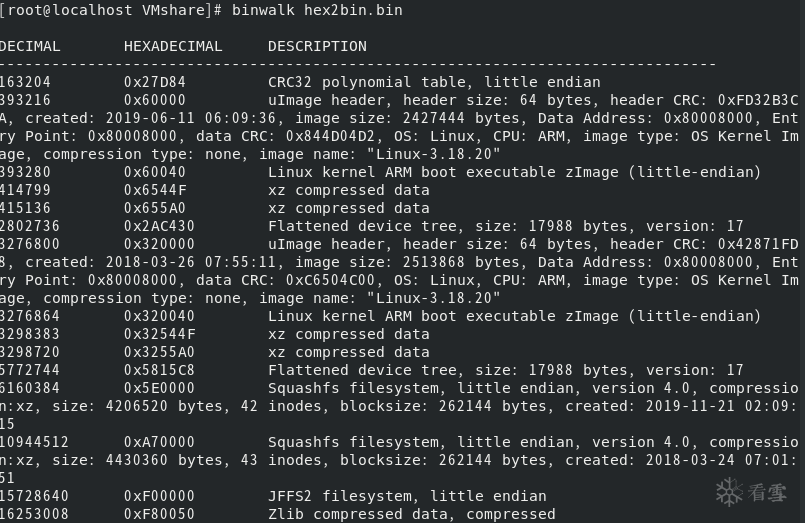Click the snowflake watermark logo
Screen dimensions: 805x523
(729, 492)
